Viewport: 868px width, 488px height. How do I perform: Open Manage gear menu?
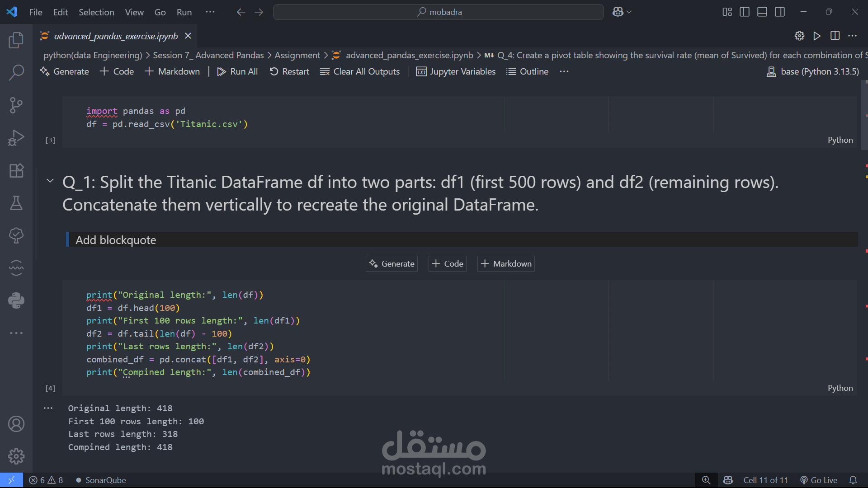pyautogui.click(x=16, y=456)
